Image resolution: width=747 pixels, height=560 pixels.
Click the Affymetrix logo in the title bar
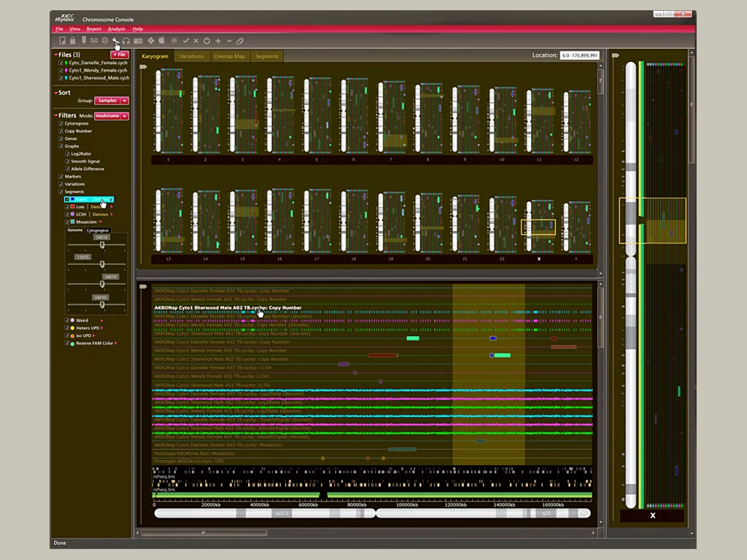point(64,18)
